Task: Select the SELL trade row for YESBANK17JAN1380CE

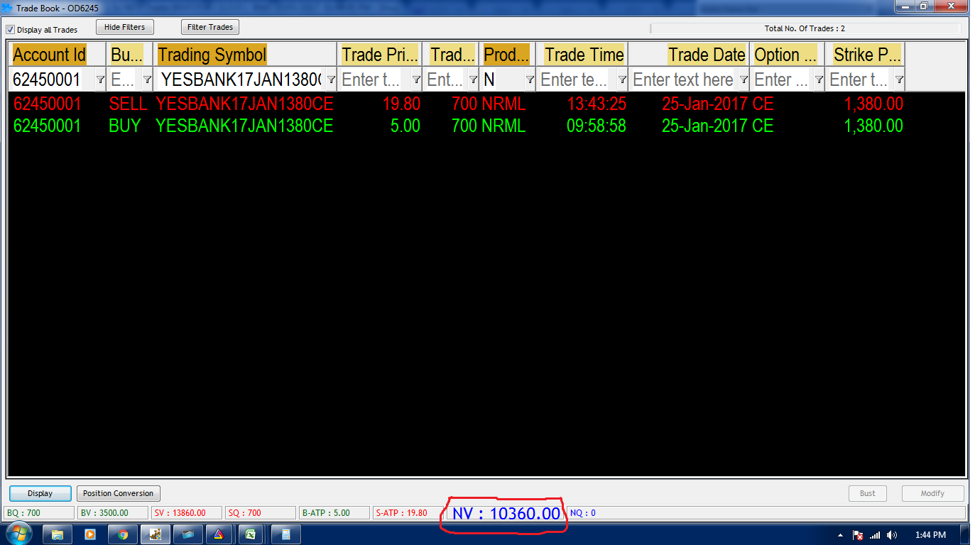Action: click(458, 104)
